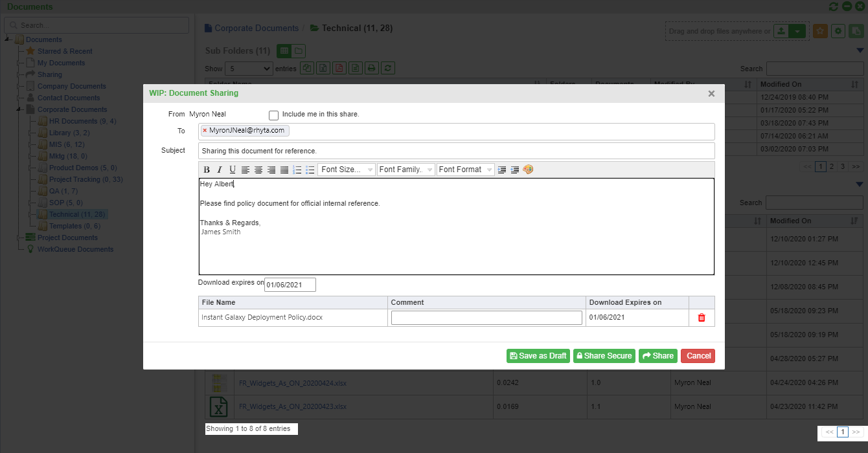This screenshot has height=453, width=868.
Task: Delete Instant Galaxy Deployment Policy.docx from share
Action: point(702,318)
